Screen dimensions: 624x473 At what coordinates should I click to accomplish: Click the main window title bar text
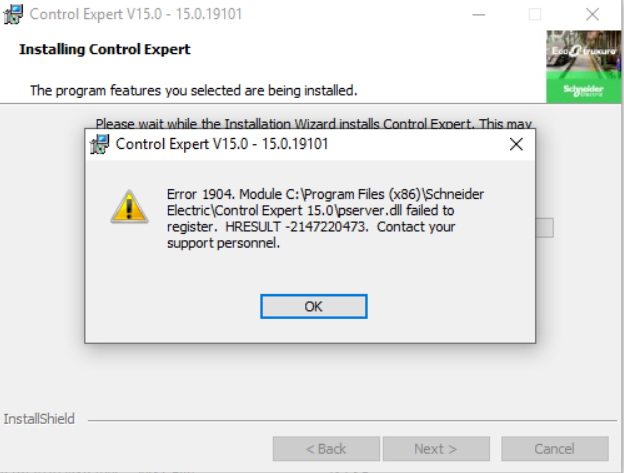coord(136,14)
